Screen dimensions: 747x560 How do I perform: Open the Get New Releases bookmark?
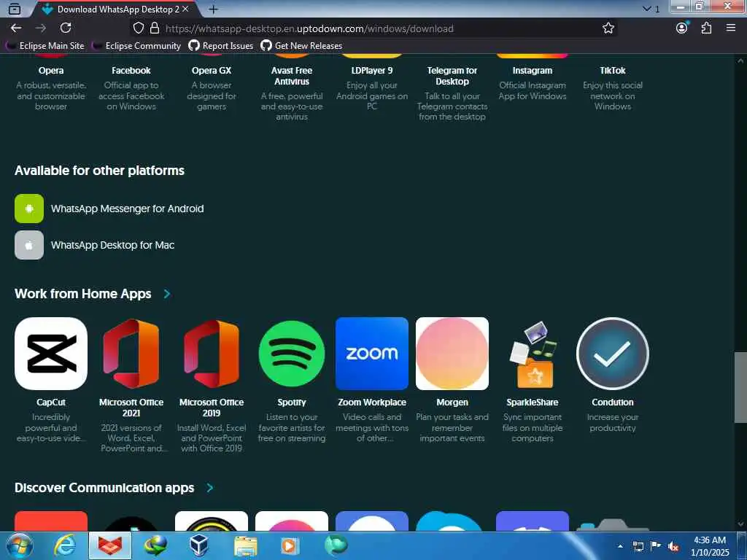[301, 46]
